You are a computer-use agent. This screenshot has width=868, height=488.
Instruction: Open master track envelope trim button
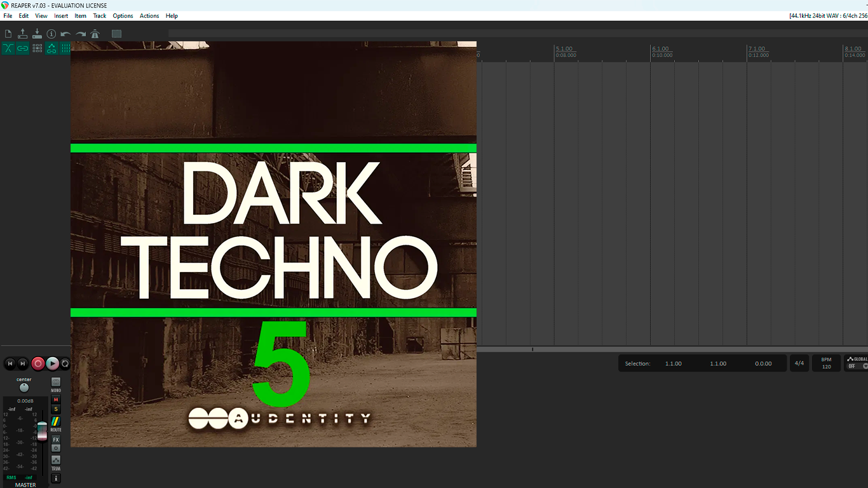tap(56, 459)
